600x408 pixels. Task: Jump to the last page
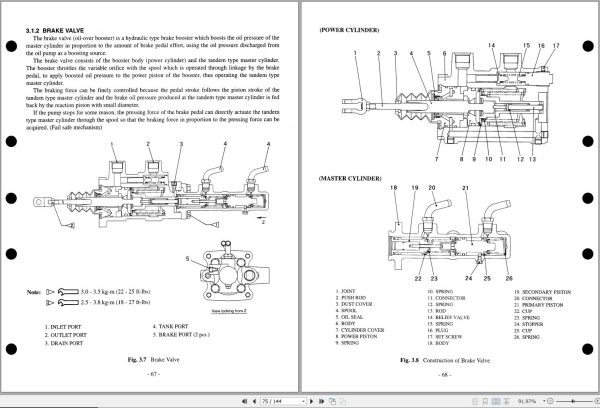pos(321,401)
